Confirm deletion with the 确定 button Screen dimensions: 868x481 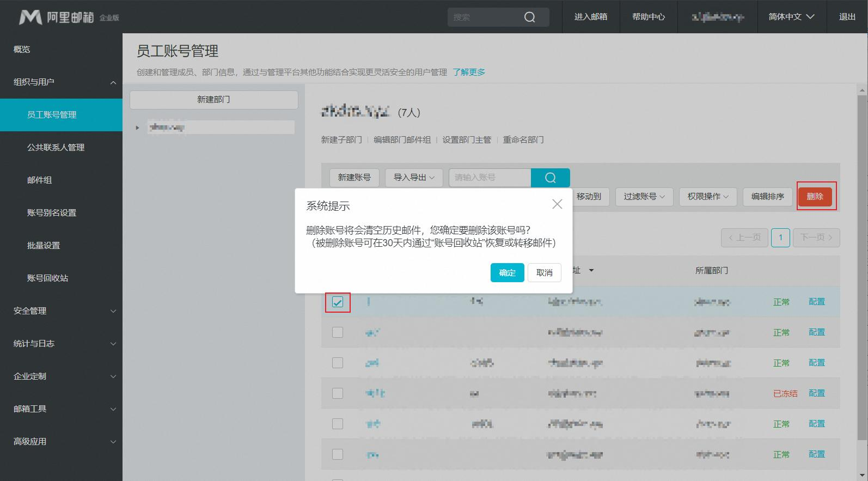point(507,272)
